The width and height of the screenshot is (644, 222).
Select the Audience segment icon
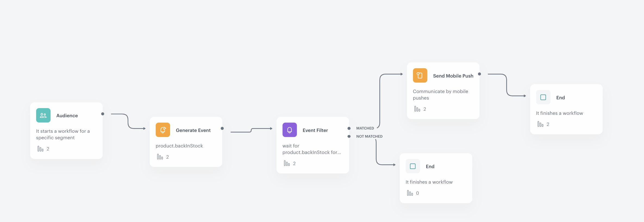pyautogui.click(x=43, y=115)
